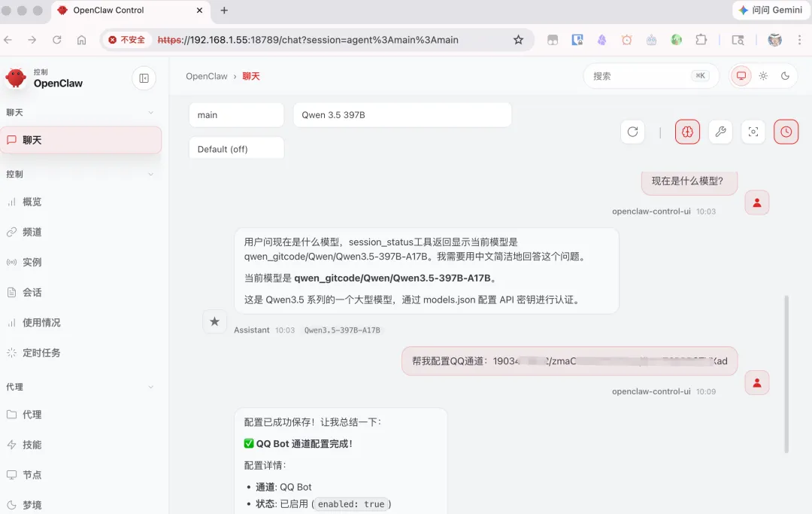Click the user avatar beside 现在是什么模型
The height and width of the screenshot is (514, 812).
(x=756, y=202)
